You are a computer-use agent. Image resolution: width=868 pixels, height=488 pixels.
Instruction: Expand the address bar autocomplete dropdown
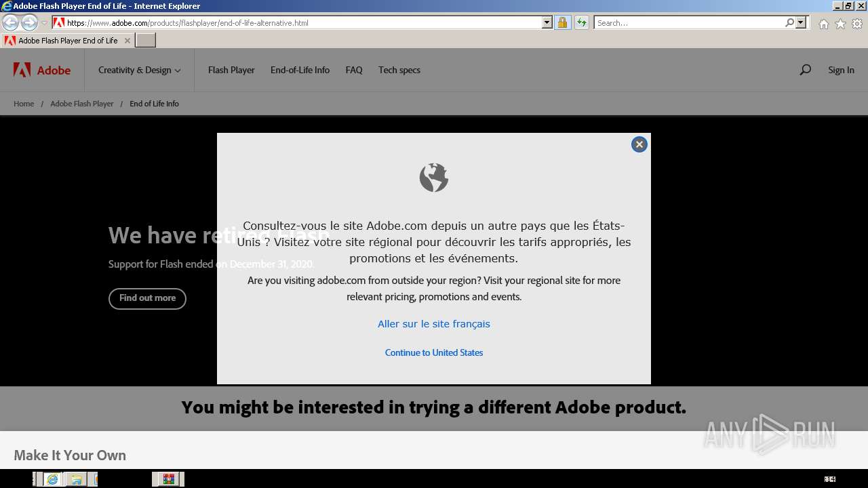tap(547, 22)
